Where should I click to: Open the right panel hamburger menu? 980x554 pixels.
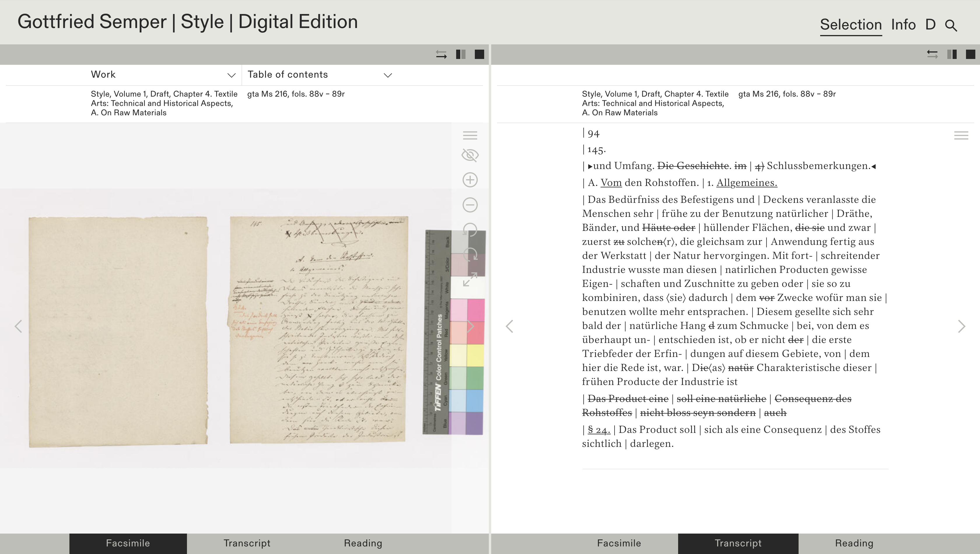click(x=961, y=135)
